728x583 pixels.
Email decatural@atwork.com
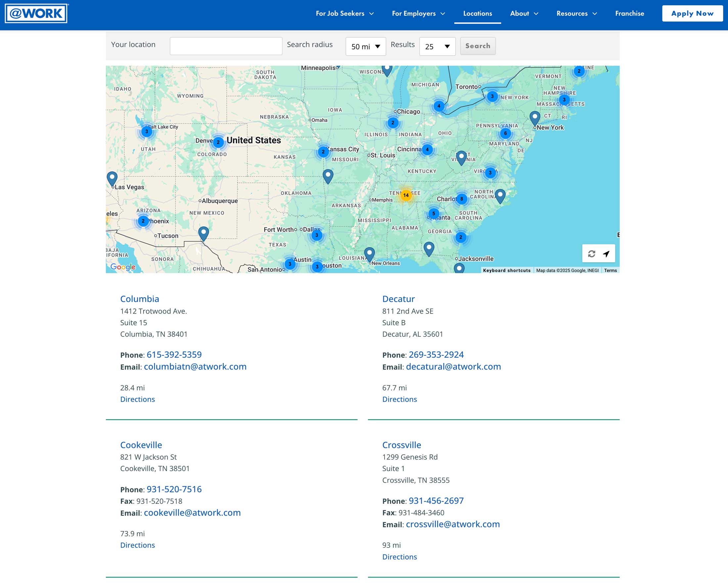pyautogui.click(x=453, y=366)
